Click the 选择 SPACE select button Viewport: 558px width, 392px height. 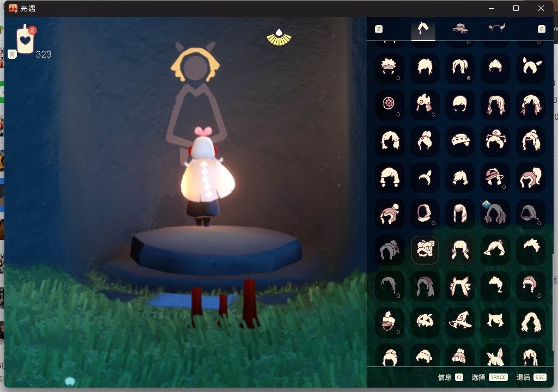coord(489,377)
